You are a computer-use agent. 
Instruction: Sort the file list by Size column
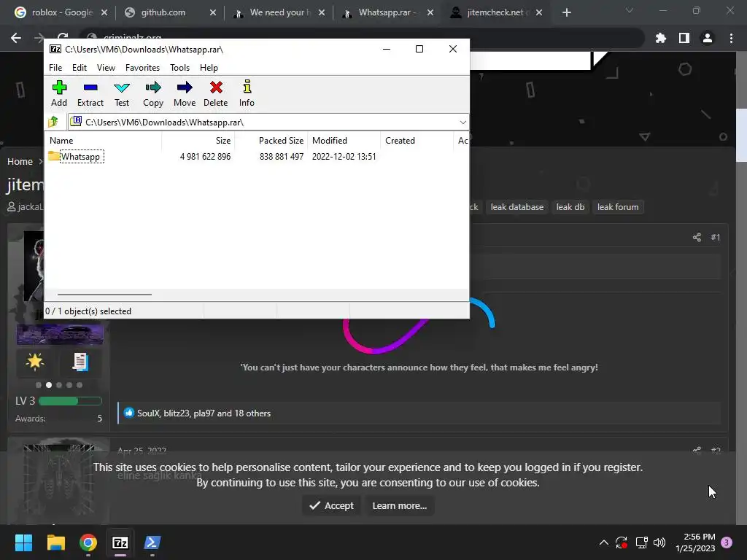pyautogui.click(x=198, y=141)
